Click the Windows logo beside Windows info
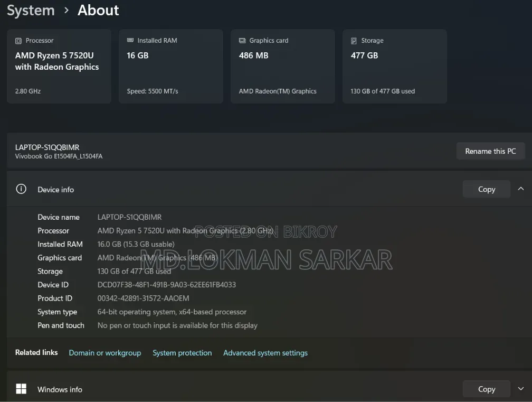This screenshot has height=402, width=532. pyautogui.click(x=21, y=389)
